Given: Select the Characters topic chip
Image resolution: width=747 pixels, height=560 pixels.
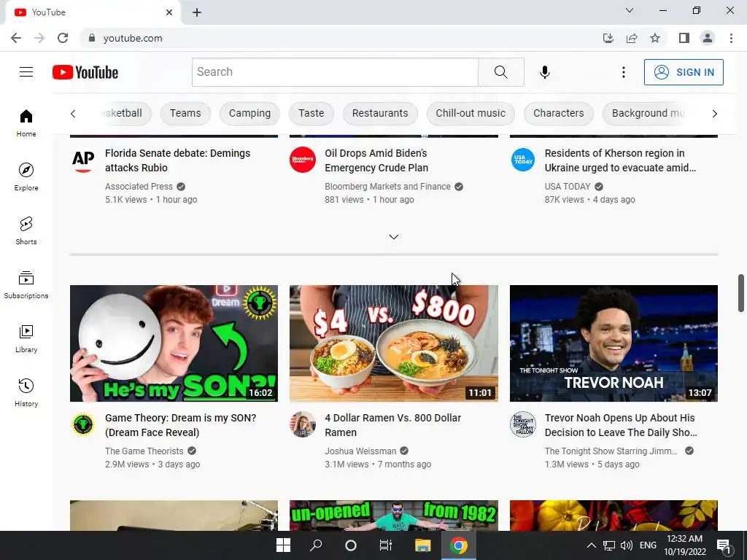Looking at the screenshot, I should click(558, 113).
